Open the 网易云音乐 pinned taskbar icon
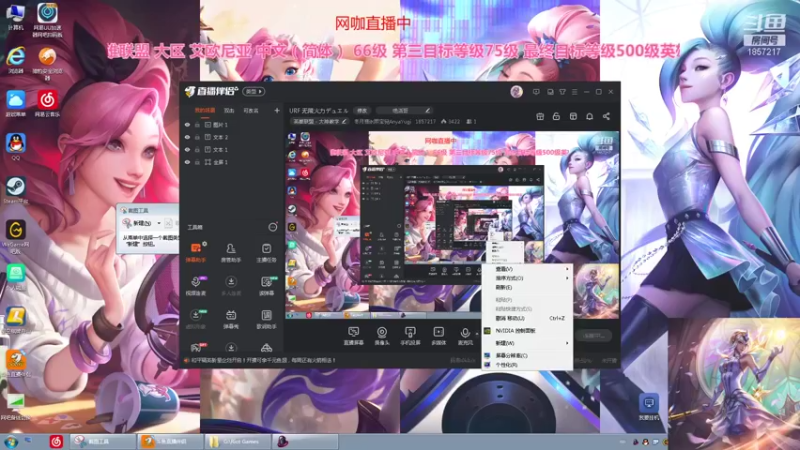Image resolution: width=800 pixels, height=450 pixels. [56, 441]
